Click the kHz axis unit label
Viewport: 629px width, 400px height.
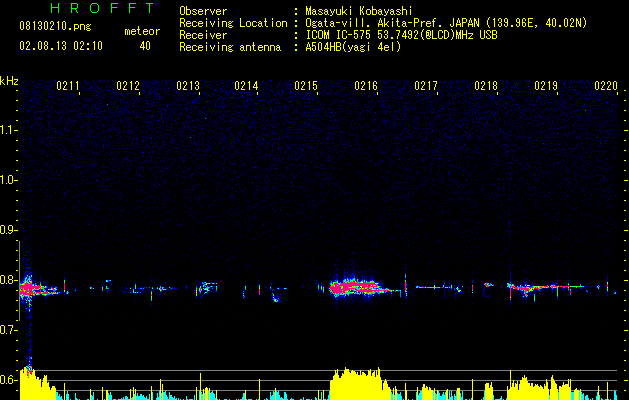(9, 81)
